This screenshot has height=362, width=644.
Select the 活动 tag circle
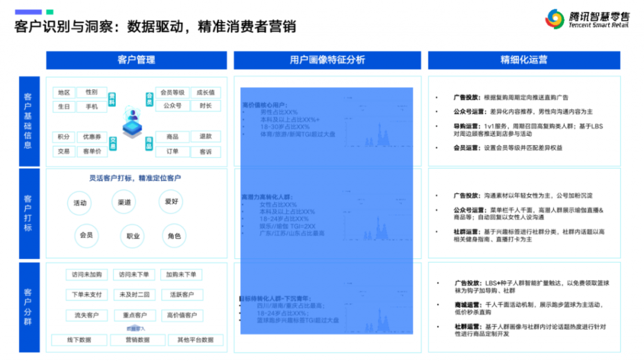(80, 203)
